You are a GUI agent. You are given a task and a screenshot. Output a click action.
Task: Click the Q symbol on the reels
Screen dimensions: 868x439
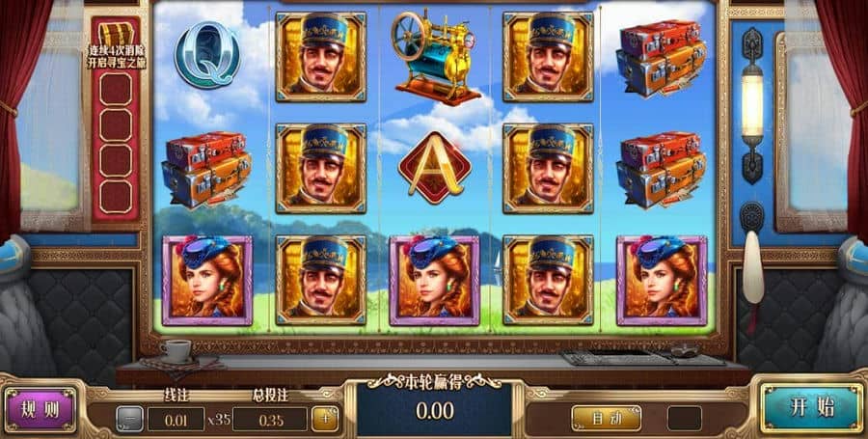pyautogui.click(x=207, y=54)
